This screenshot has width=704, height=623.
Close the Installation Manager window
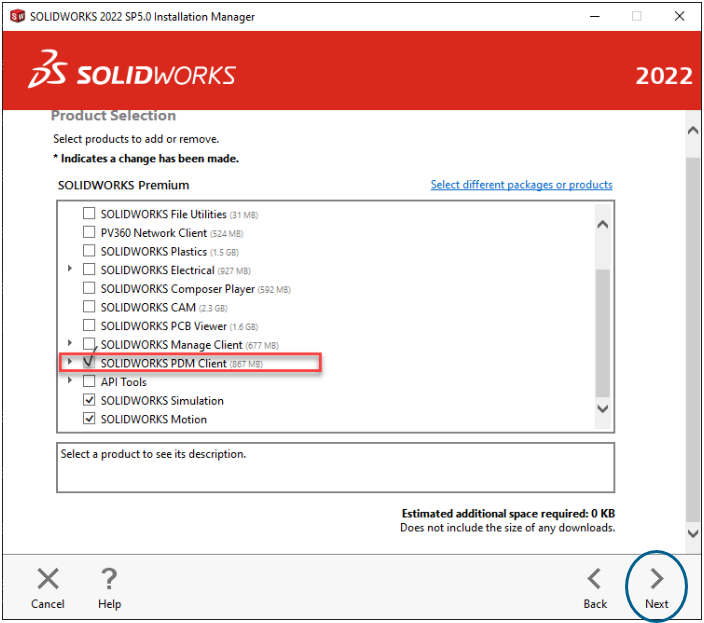(x=679, y=17)
